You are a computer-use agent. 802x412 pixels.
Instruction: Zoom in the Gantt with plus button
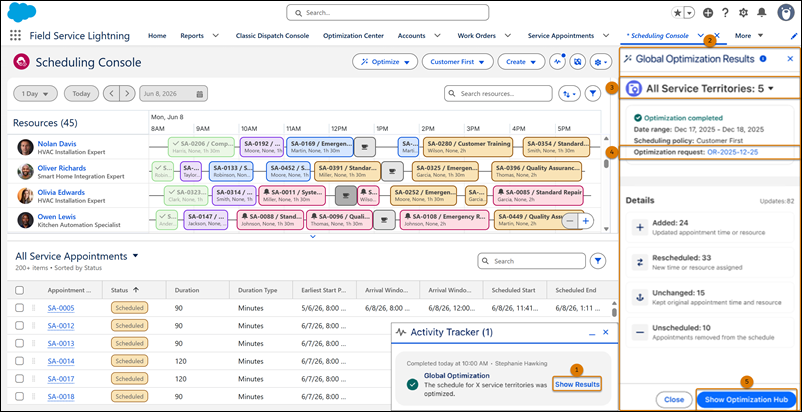586,221
